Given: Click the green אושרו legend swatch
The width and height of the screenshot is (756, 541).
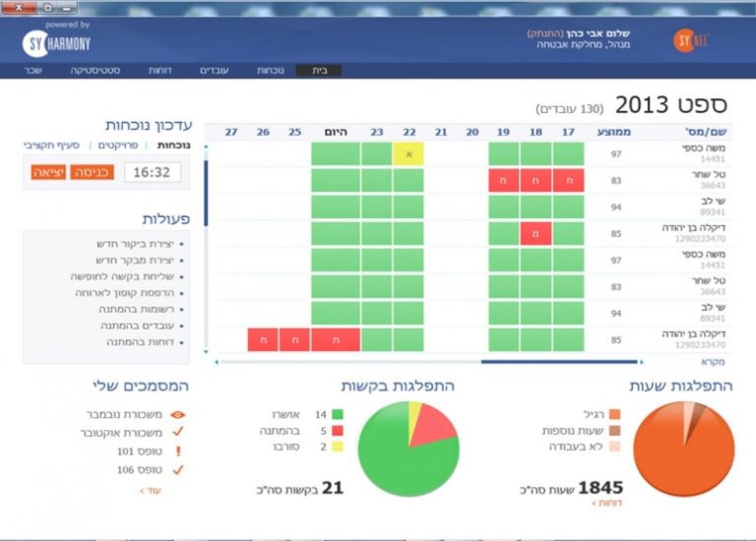Looking at the screenshot, I should point(337,415).
